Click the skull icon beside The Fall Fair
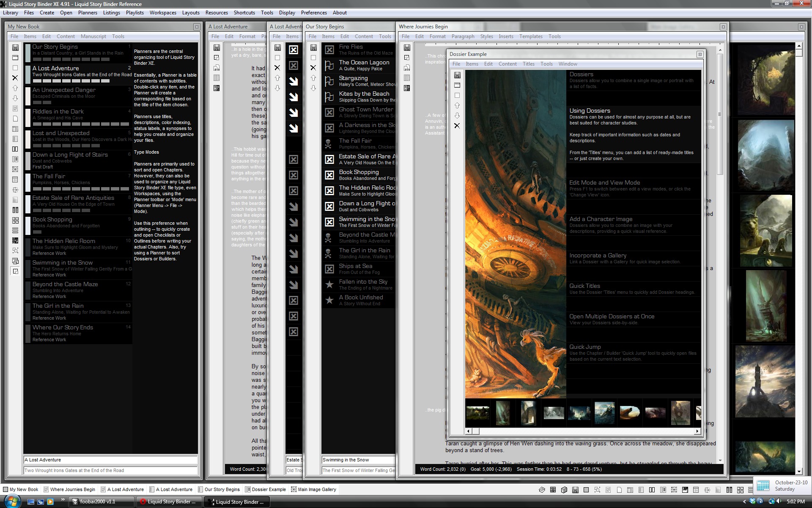Viewport: 812px width, 508px height. pos(329,144)
